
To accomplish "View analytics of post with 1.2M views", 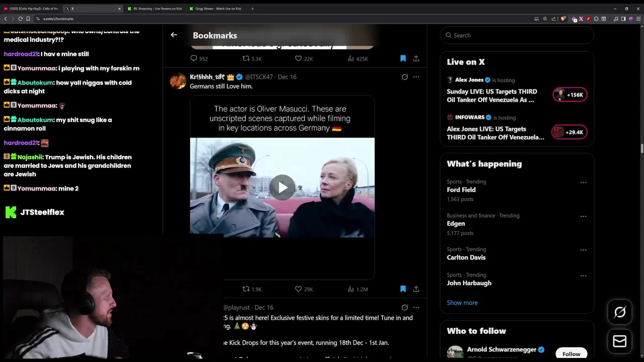I will pos(351,289).
